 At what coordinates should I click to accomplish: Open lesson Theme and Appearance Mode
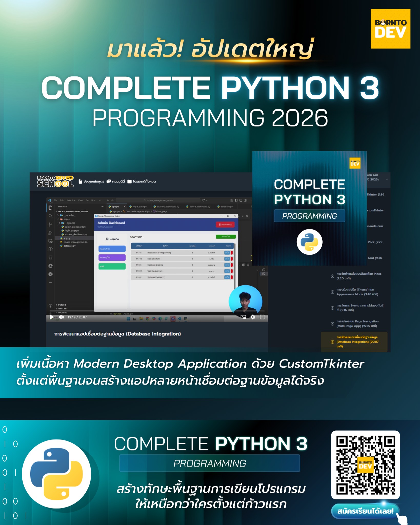click(x=357, y=292)
